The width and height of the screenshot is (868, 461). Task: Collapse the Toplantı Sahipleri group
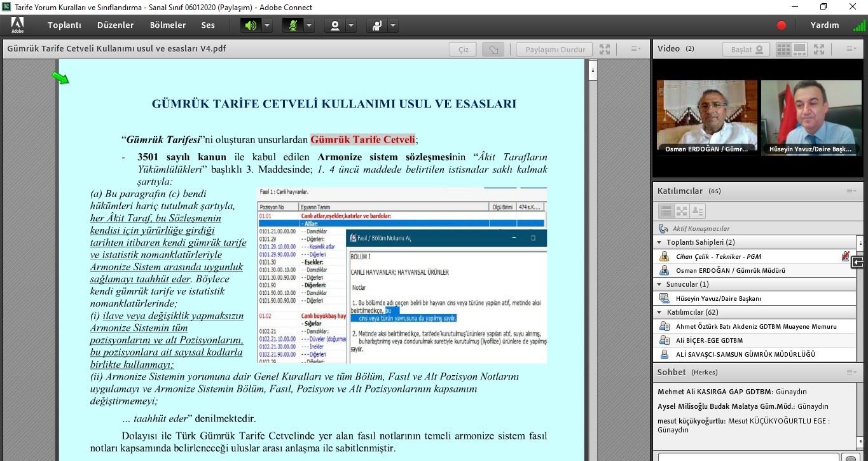(659, 242)
